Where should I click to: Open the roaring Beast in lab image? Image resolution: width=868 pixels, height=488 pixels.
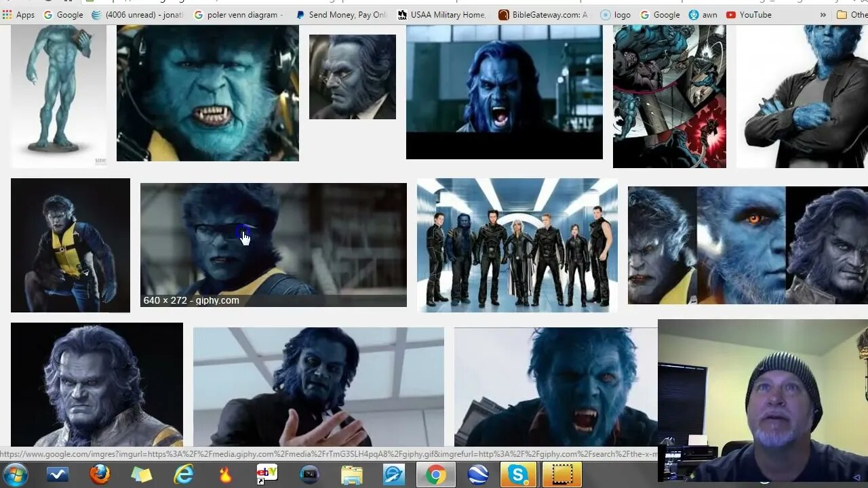click(505, 92)
